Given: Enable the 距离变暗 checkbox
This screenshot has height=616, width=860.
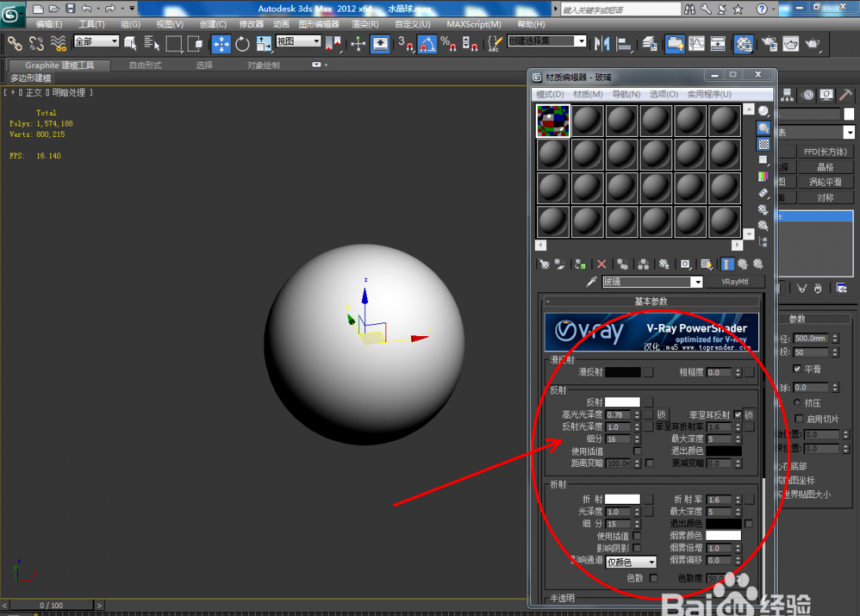Looking at the screenshot, I should click(x=650, y=464).
